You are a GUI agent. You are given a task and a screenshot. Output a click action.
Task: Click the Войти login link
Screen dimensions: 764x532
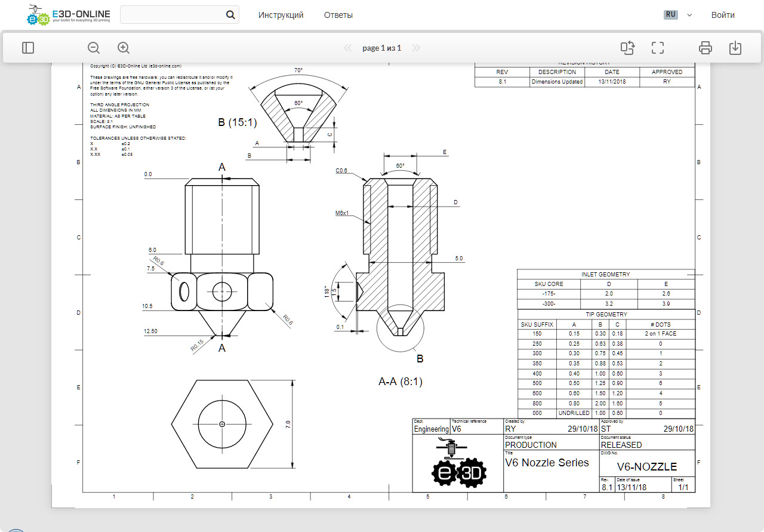pos(723,15)
